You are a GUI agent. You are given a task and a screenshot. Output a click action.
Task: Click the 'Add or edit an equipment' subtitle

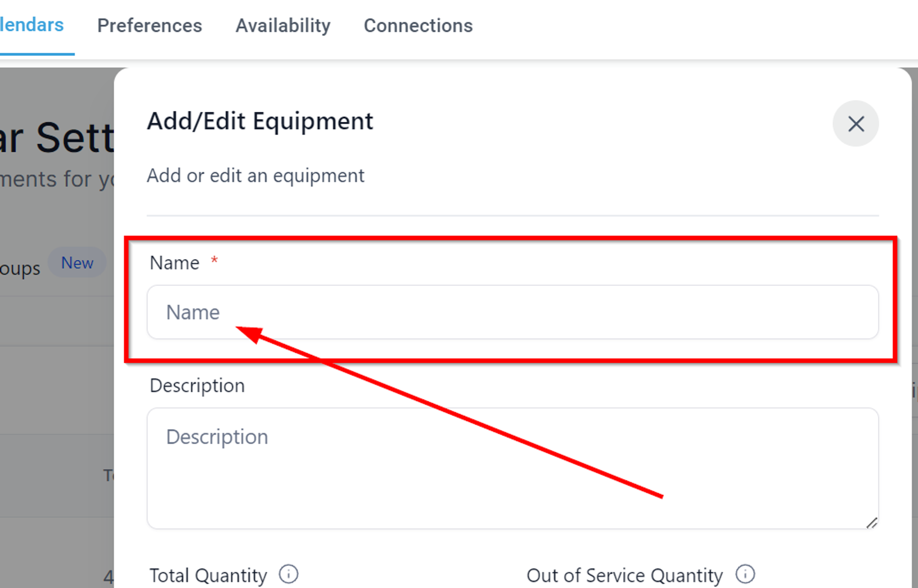pos(256,176)
